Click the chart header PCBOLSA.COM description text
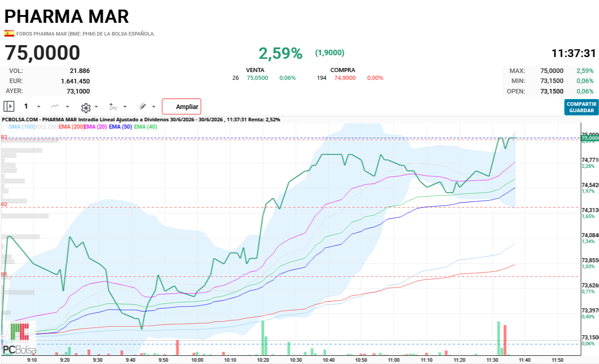 point(141,120)
